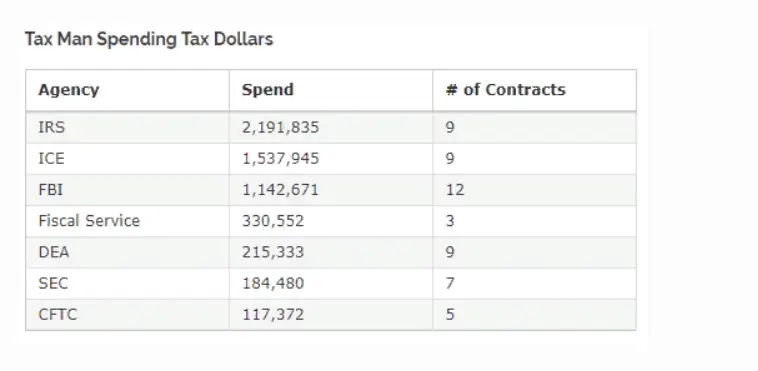This screenshot has width=758, height=371.
Task: Click the SEC contracts count 7
Action: click(x=450, y=283)
